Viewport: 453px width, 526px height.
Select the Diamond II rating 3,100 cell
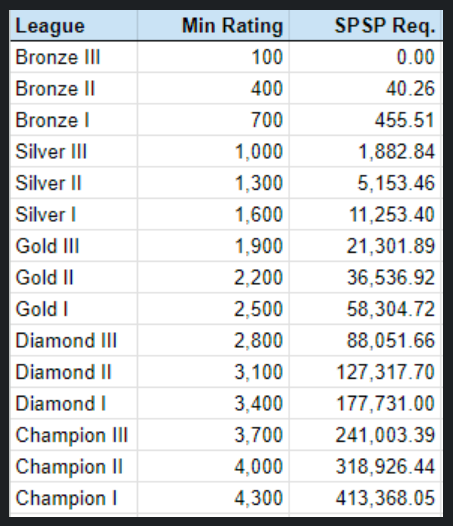pos(213,372)
